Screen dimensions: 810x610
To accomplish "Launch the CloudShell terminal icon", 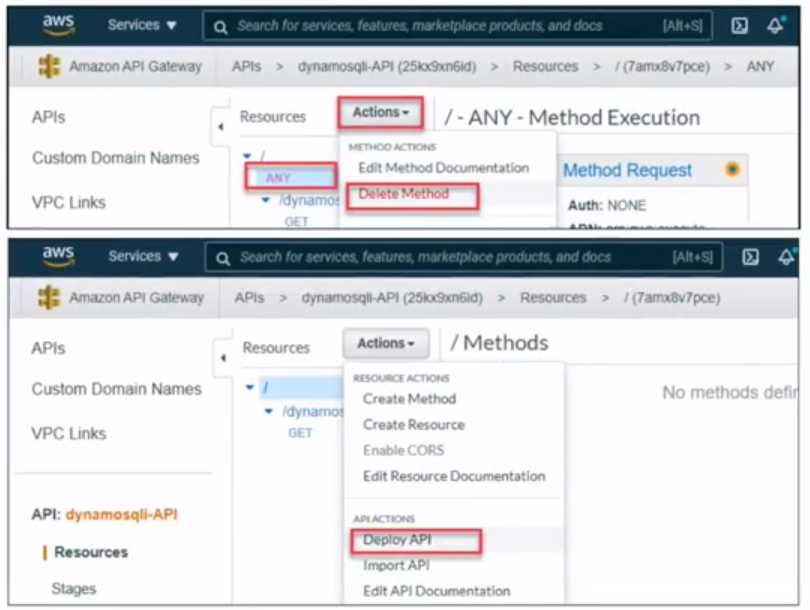I will pyautogui.click(x=741, y=24).
